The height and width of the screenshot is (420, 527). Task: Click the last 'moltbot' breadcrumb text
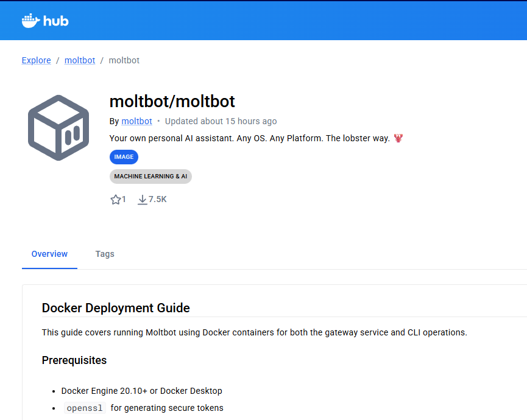point(124,60)
